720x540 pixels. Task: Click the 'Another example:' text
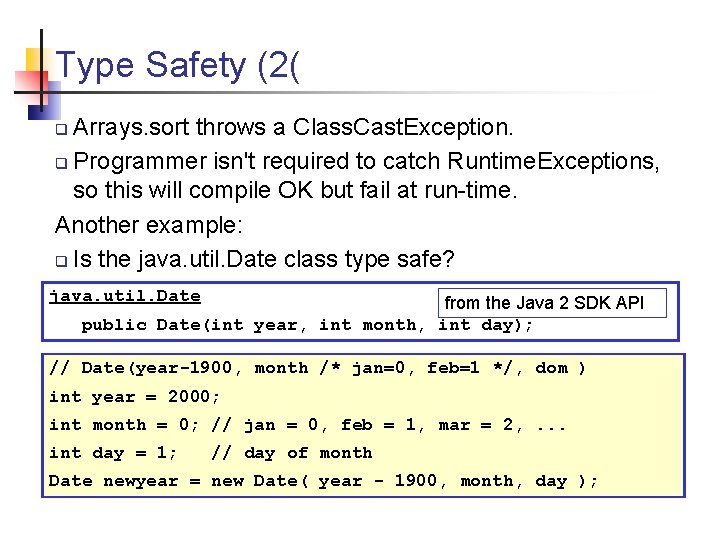coord(148,225)
